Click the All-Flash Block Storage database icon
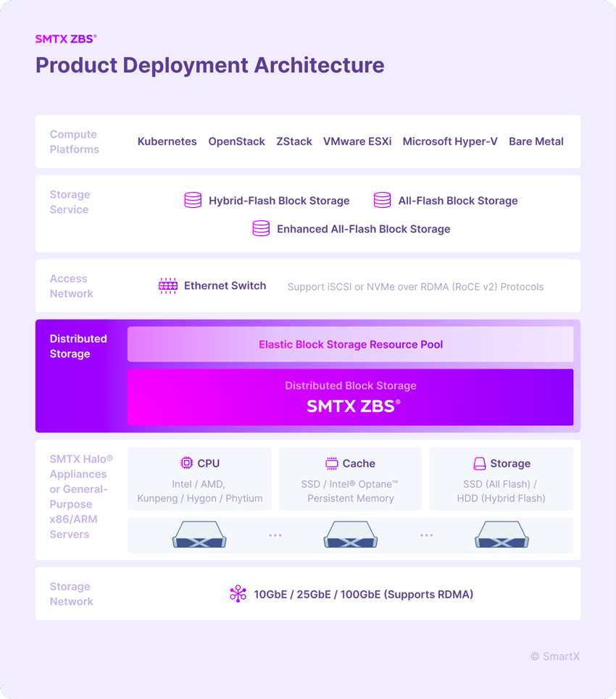616x699 pixels. point(382,200)
